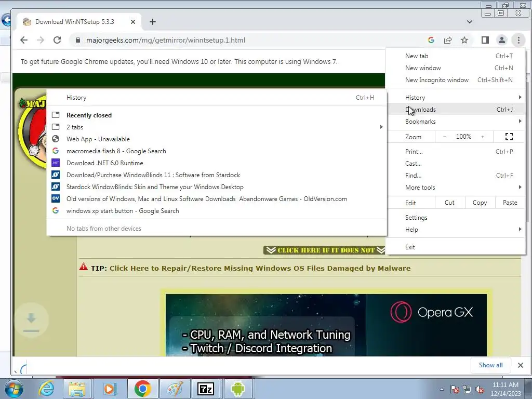
Task: Click the taskbar clock showing 11:11 AM
Action: (x=506, y=389)
